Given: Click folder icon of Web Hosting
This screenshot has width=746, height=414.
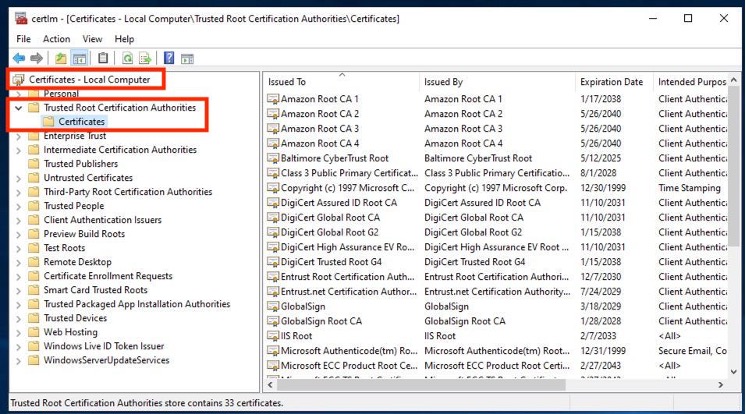Looking at the screenshot, I should coord(33,332).
